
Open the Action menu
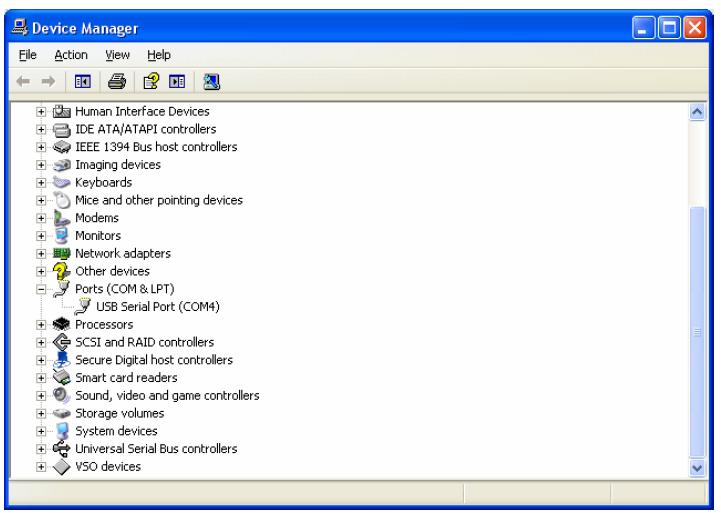pyautogui.click(x=71, y=55)
